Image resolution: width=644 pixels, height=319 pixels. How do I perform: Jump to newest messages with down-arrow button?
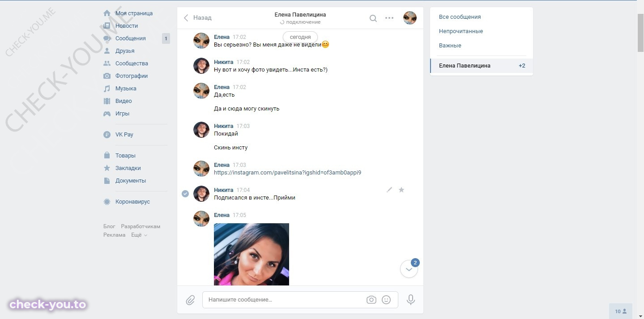coord(409,269)
